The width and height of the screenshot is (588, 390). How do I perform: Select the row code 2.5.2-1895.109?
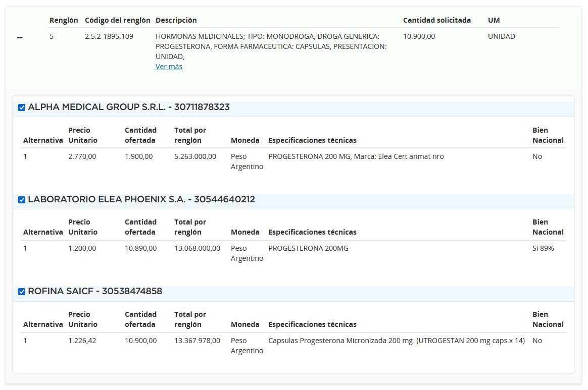pos(109,36)
